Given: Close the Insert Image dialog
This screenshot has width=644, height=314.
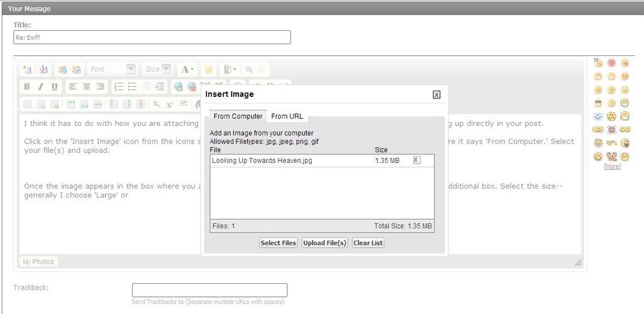Looking at the screenshot, I should click(436, 94).
